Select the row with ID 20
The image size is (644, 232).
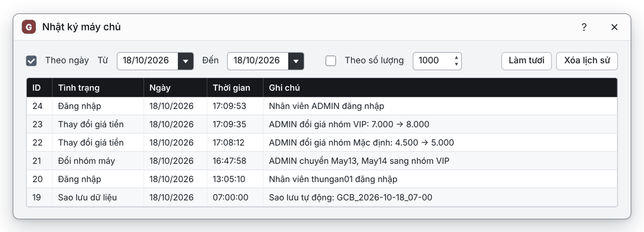pos(321,179)
